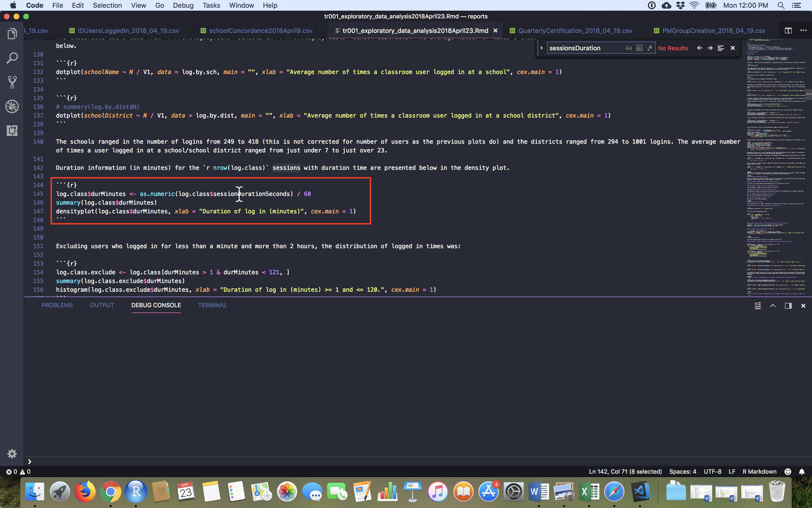Click line number 144 in gutter
The height and width of the screenshot is (508, 812).
click(x=38, y=185)
